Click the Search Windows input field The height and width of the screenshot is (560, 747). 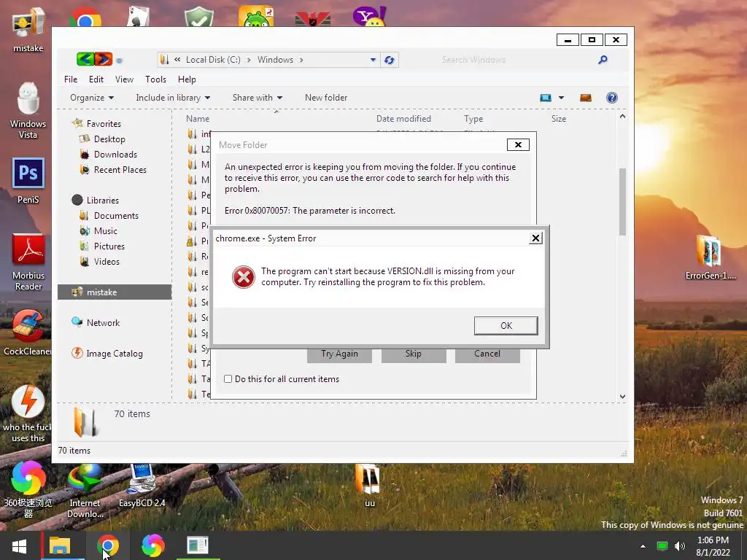[517, 60]
